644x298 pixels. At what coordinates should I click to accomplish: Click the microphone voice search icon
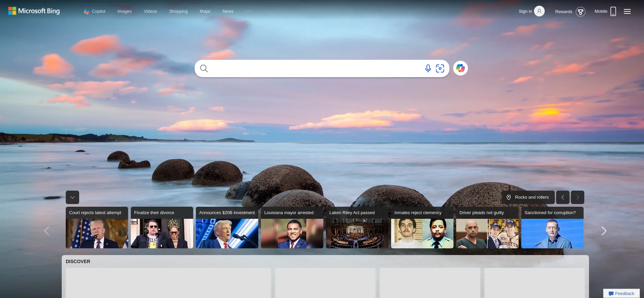coord(428,68)
